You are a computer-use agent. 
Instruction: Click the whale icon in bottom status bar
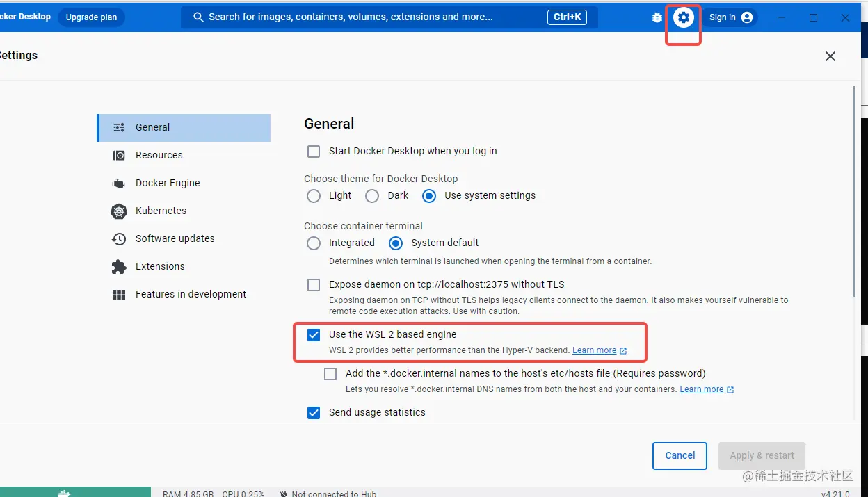pyautogui.click(x=65, y=493)
